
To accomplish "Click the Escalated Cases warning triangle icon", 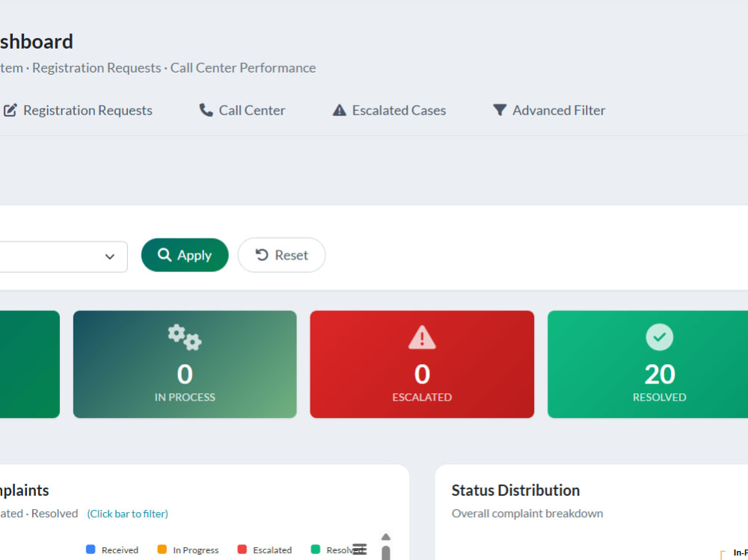I will coord(339,110).
